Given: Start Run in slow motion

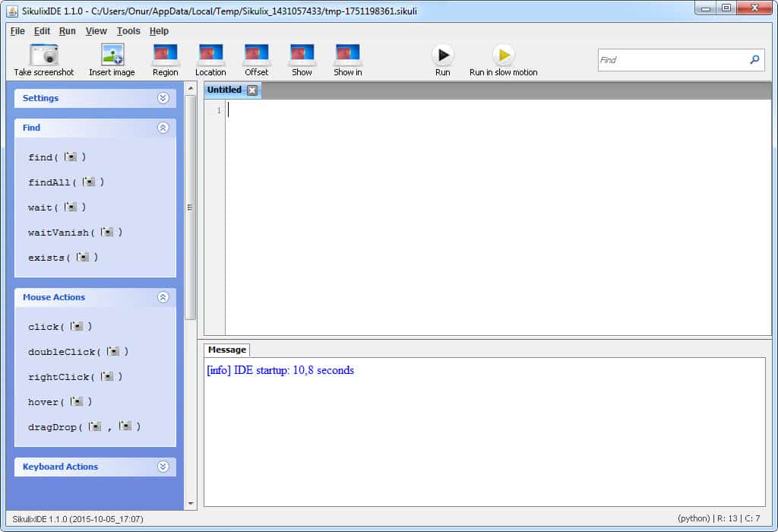Looking at the screenshot, I should pyautogui.click(x=503, y=55).
